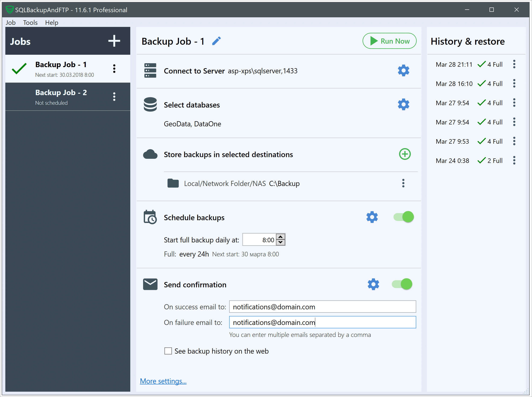Image resolution: width=532 pixels, height=397 pixels.
Task: Toggle the Schedule backups switch
Action: (x=404, y=217)
